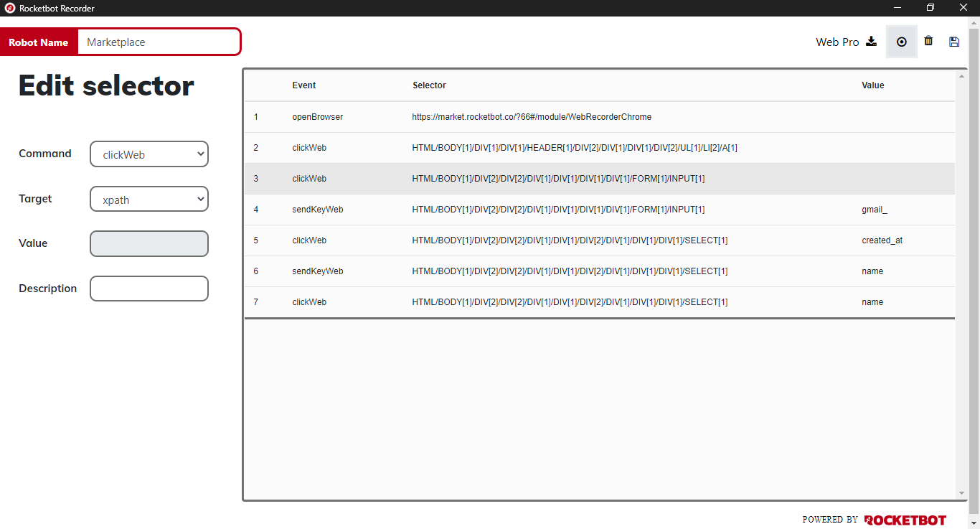Click the name value in row 7
The image size is (980, 529).
click(872, 302)
